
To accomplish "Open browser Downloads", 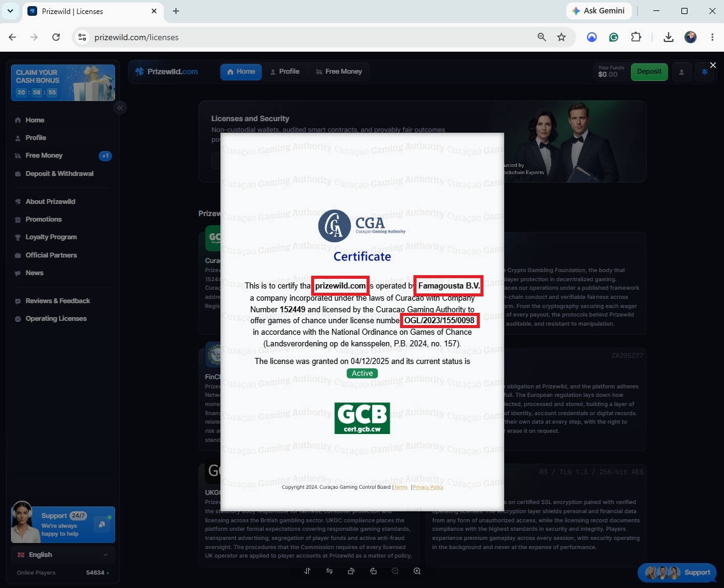I will (668, 37).
